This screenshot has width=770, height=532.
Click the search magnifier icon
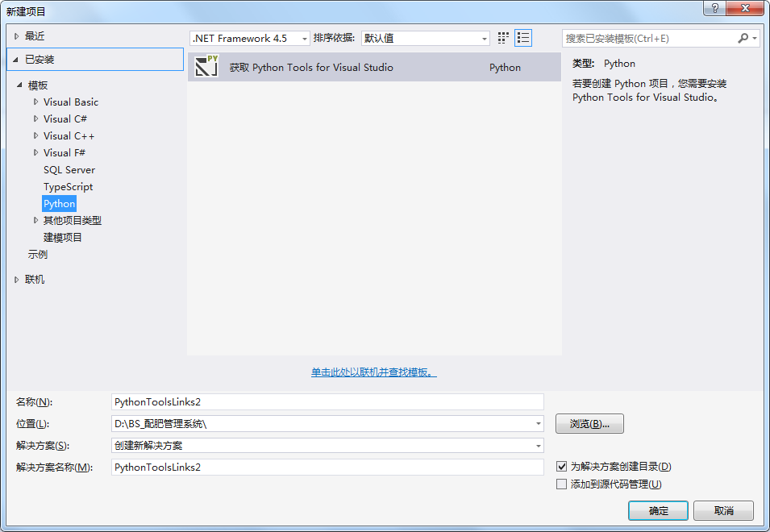coord(743,38)
